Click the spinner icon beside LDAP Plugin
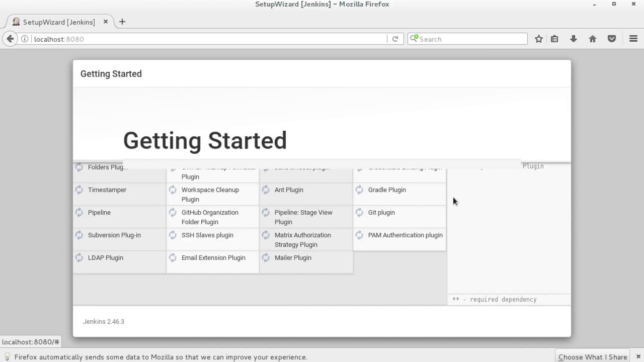 pos(79,257)
